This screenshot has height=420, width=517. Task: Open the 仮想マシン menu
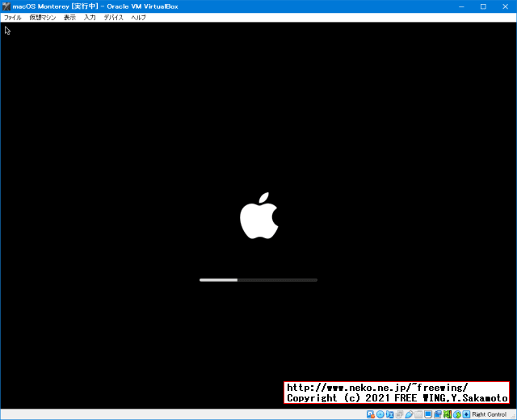43,18
